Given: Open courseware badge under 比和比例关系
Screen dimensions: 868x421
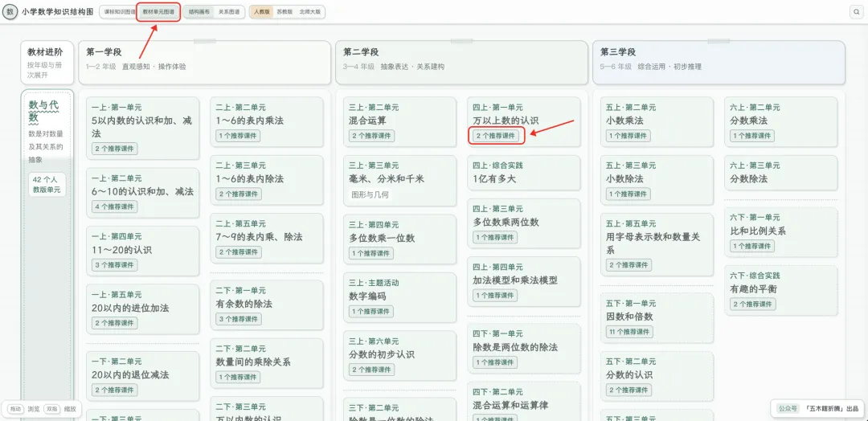Looking at the screenshot, I should 753,246.
